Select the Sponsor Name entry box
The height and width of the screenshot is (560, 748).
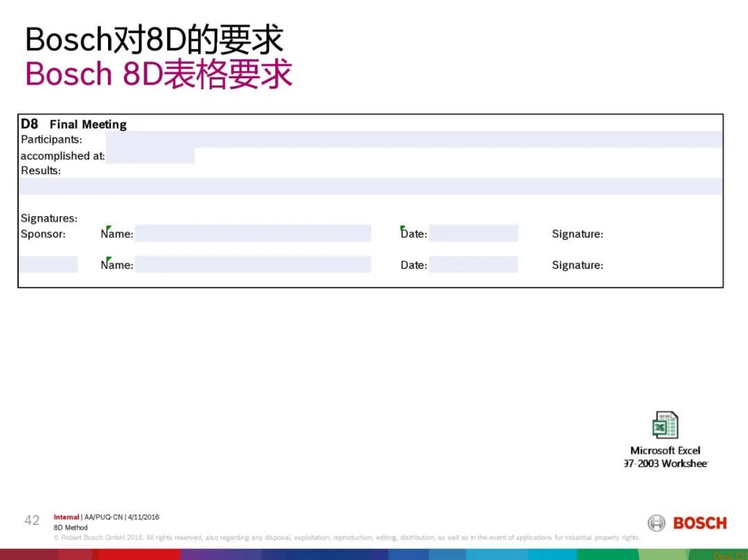pos(254,233)
